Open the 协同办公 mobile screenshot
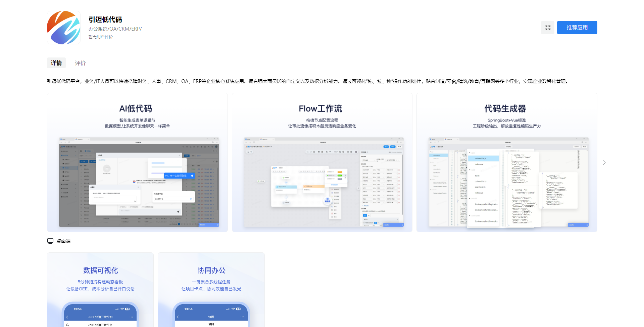The width and height of the screenshot is (644, 327). click(x=211, y=290)
